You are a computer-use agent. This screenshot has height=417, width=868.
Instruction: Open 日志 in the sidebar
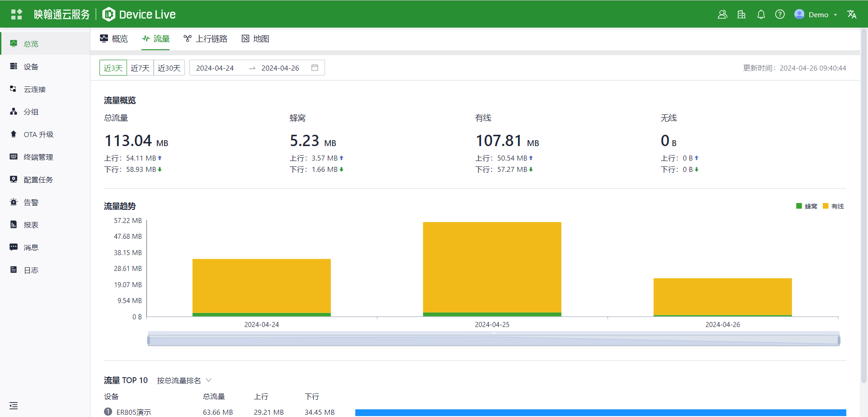[45, 270]
